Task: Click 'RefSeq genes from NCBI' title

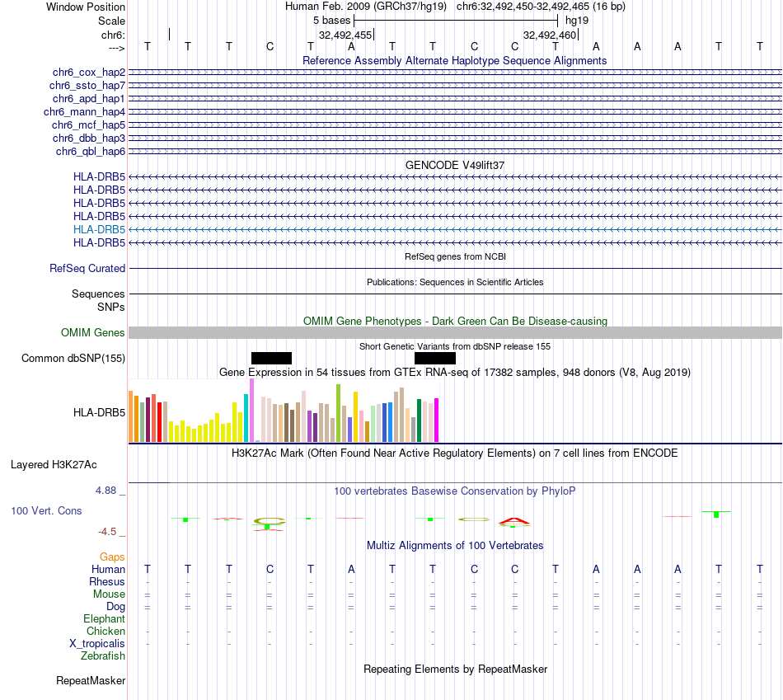Action: (455, 256)
